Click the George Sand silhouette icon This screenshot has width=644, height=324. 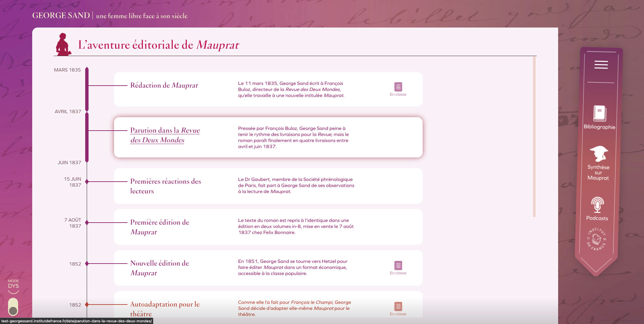tap(63, 44)
